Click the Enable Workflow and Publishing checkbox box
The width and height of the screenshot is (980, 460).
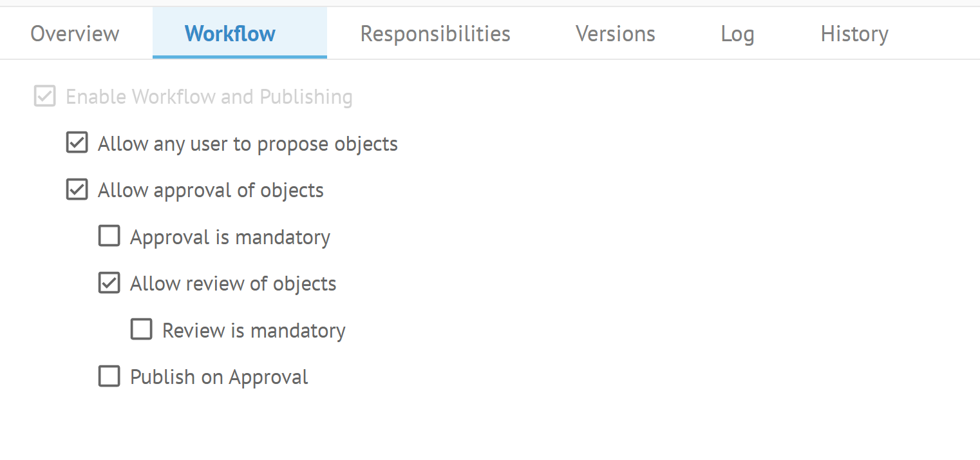point(44,97)
